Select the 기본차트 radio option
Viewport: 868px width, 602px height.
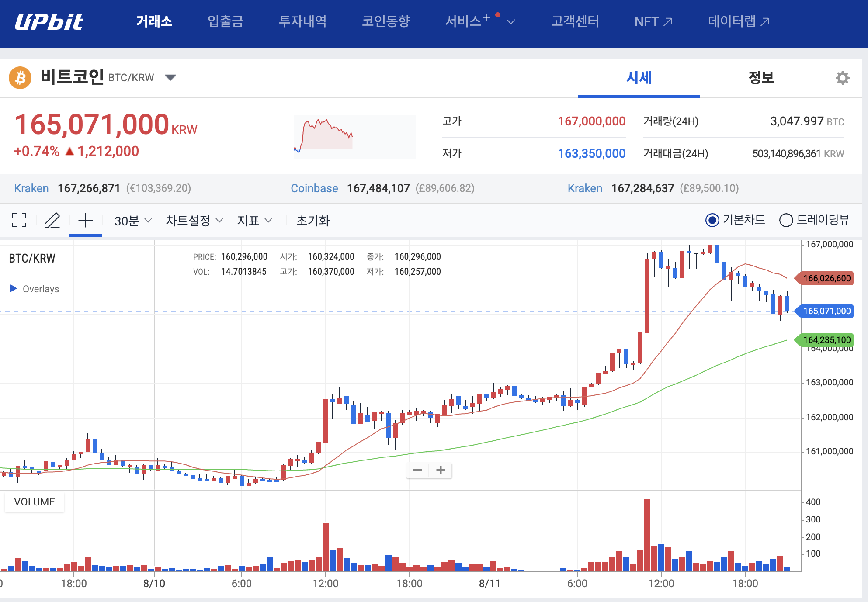coord(712,220)
